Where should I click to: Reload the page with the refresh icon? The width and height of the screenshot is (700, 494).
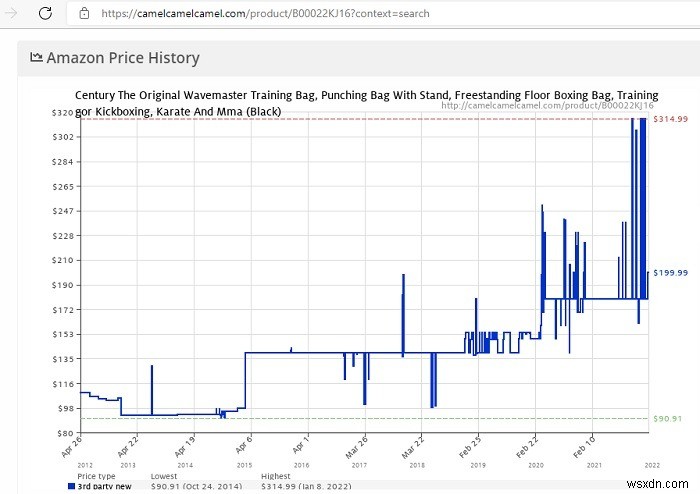point(45,13)
